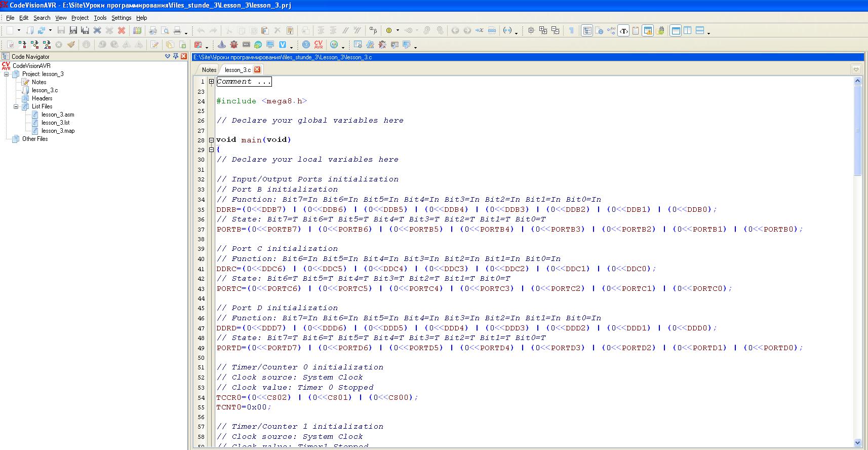Expand the folded Comment block at line 1
Image resolution: width=868 pixels, height=450 pixels.
212,82
